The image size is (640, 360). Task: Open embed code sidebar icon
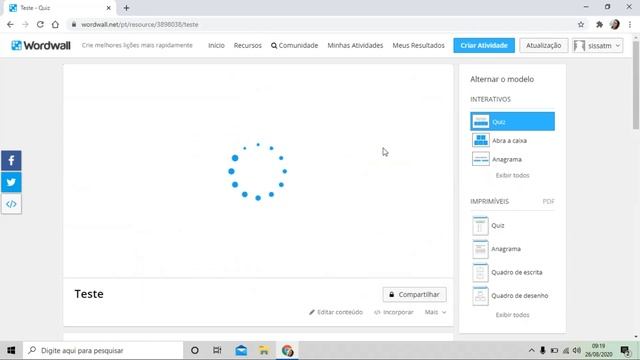click(11, 204)
